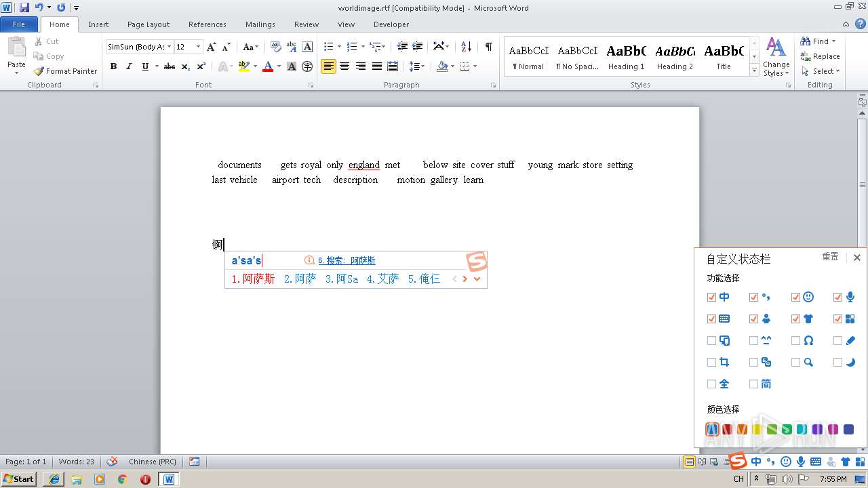Viewport: 868px width, 488px height.
Task: Insert an Enclosed Character
Action: [307, 66]
